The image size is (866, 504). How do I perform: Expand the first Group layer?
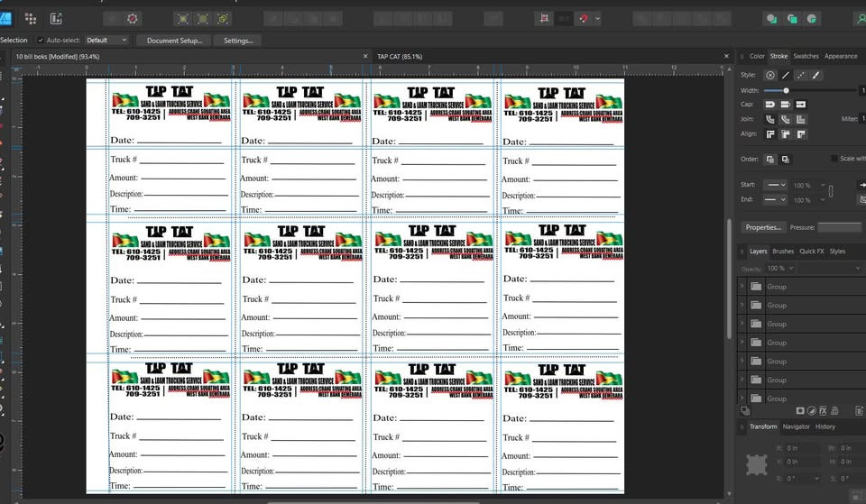tap(742, 287)
